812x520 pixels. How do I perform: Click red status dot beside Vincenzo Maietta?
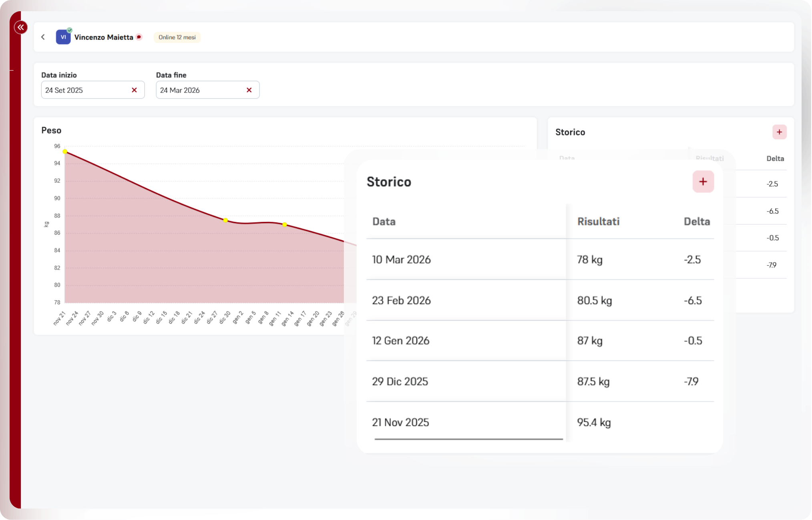(x=139, y=37)
